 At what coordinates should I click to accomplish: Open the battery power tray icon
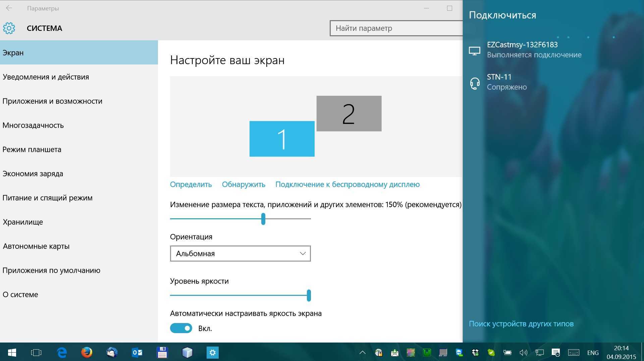(x=507, y=353)
